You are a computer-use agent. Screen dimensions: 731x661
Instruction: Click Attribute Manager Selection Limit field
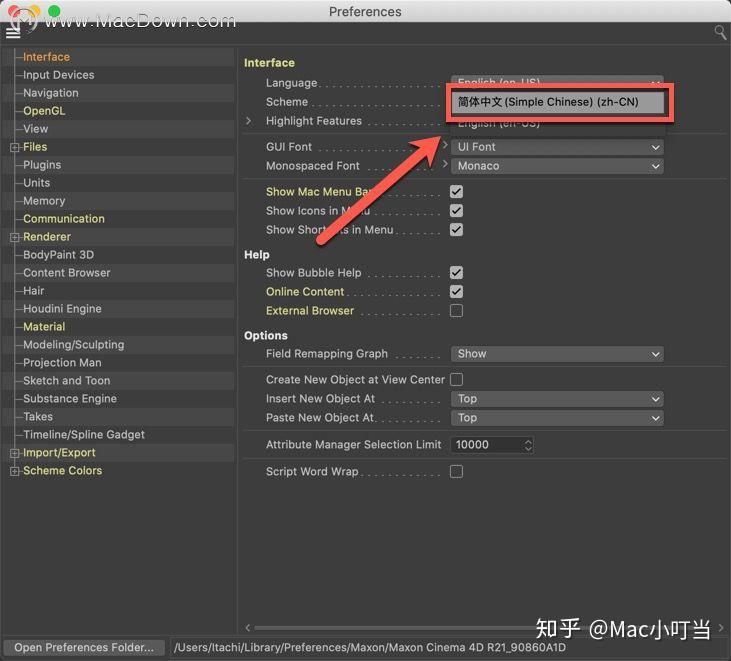point(487,445)
